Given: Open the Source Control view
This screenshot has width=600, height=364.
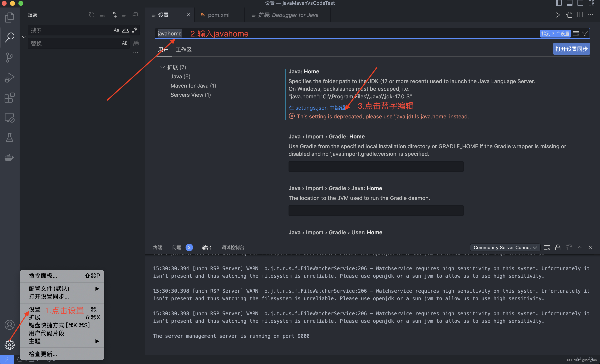Looking at the screenshot, I should (x=10, y=58).
